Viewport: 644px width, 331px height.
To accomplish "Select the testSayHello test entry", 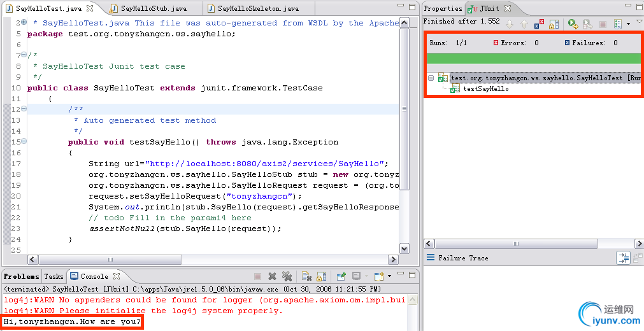I will click(485, 88).
